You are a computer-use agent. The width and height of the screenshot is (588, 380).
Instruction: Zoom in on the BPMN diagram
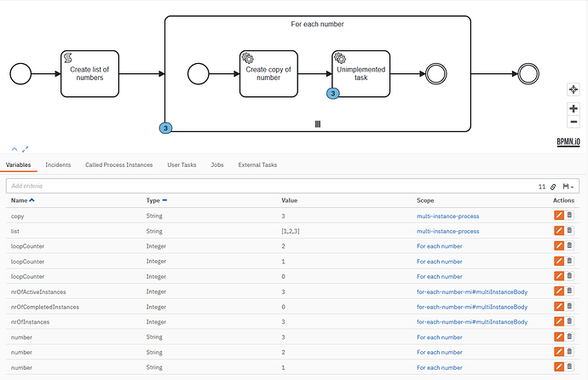[574, 109]
